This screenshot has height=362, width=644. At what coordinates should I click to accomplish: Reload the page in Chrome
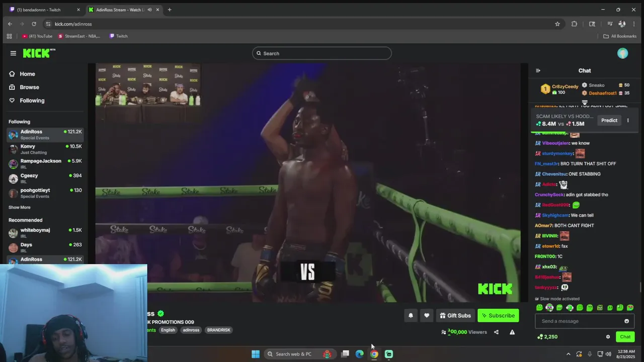point(34,24)
